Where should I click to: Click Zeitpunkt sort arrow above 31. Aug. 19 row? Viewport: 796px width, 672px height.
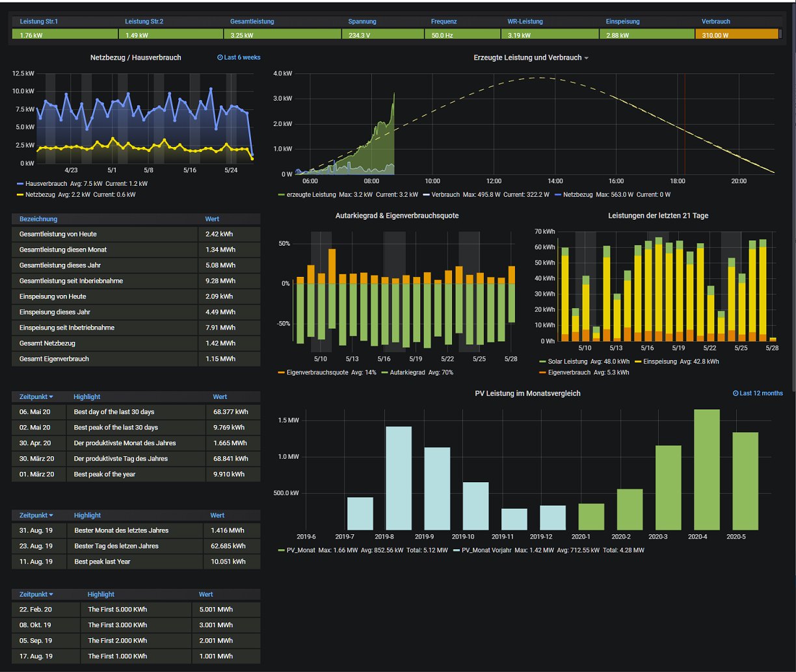coord(51,516)
